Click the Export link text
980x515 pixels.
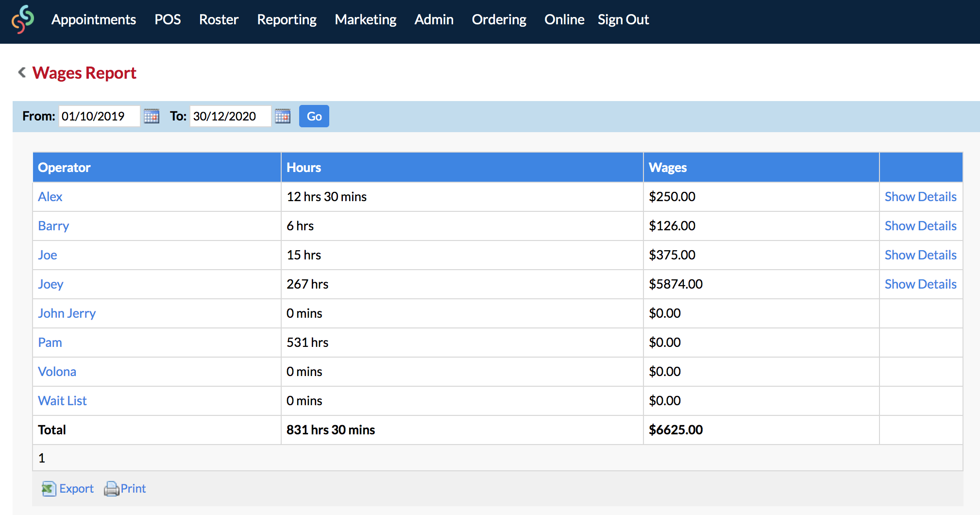[x=76, y=489]
